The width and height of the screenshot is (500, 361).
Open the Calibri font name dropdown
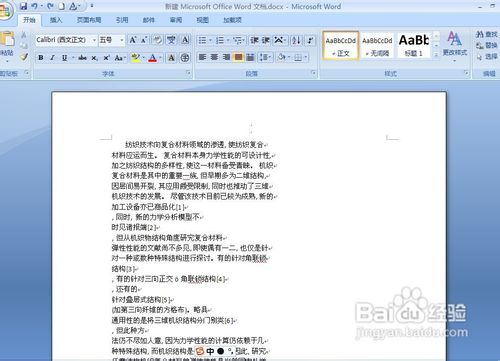[94, 40]
